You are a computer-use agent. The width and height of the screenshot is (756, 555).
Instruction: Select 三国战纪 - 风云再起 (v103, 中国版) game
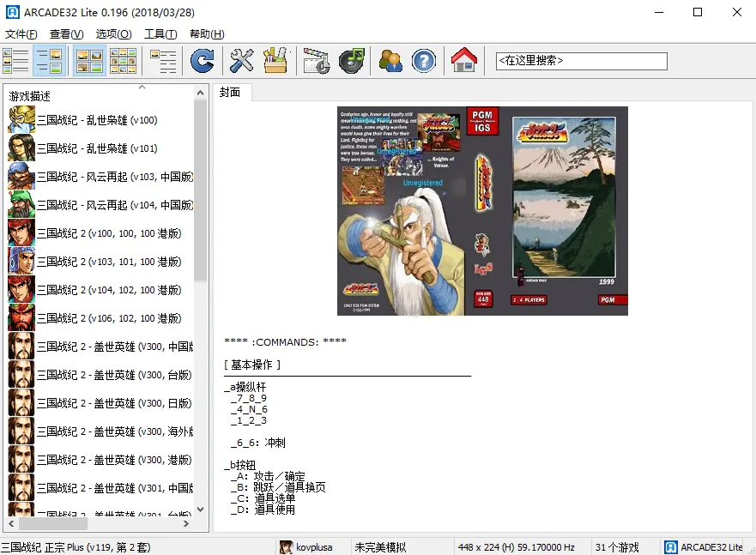pos(114,177)
